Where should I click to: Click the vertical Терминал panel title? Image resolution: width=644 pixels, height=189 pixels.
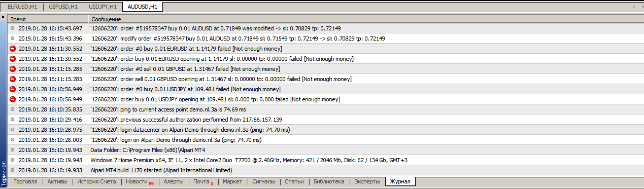pos(3,174)
